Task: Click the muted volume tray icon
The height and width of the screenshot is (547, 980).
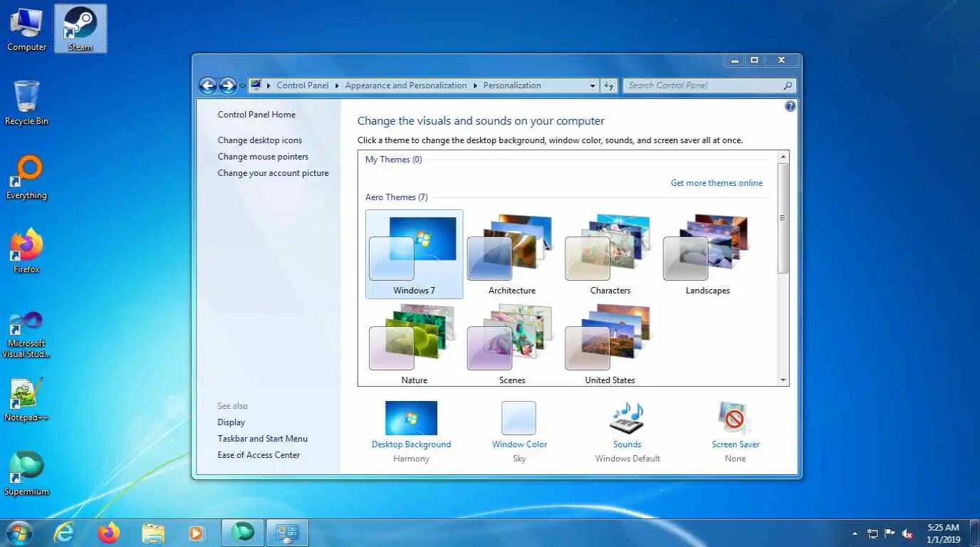Action: tap(907, 533)
